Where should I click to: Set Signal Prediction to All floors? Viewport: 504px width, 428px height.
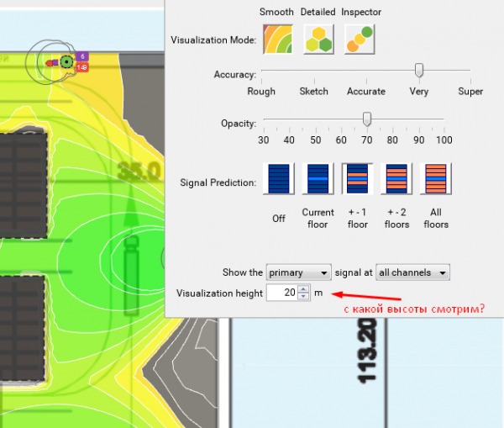435,179
